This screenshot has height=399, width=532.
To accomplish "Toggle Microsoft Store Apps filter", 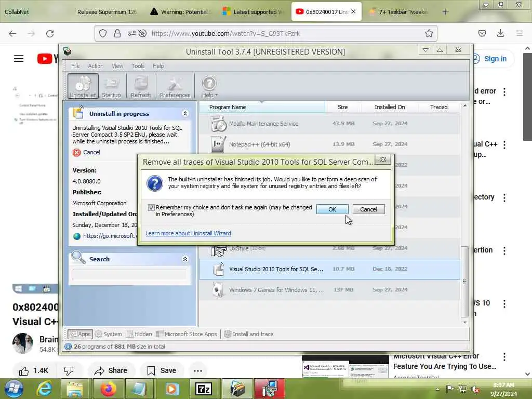I will [187, 334].
